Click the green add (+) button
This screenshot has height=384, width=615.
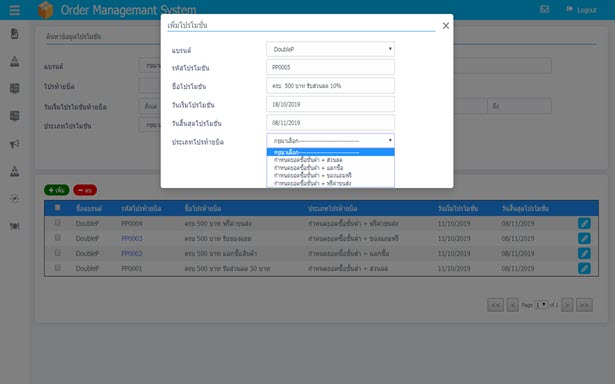[x=56, y=190]
